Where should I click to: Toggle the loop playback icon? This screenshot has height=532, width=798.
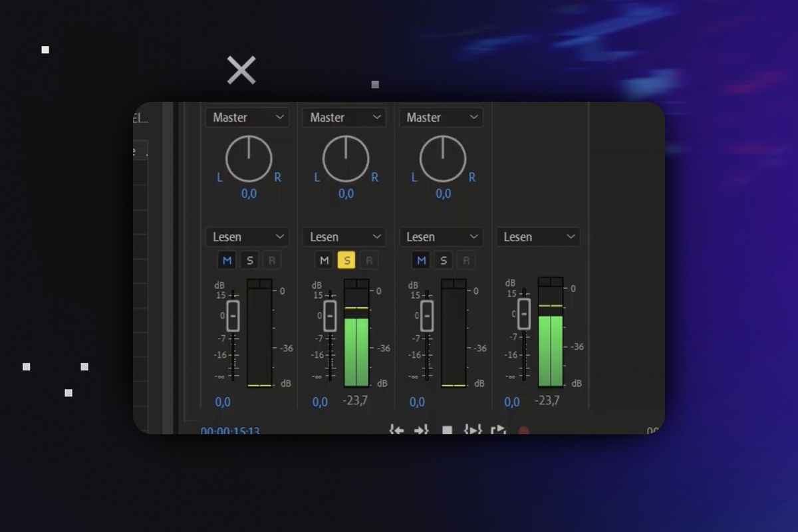coord(498,430)
